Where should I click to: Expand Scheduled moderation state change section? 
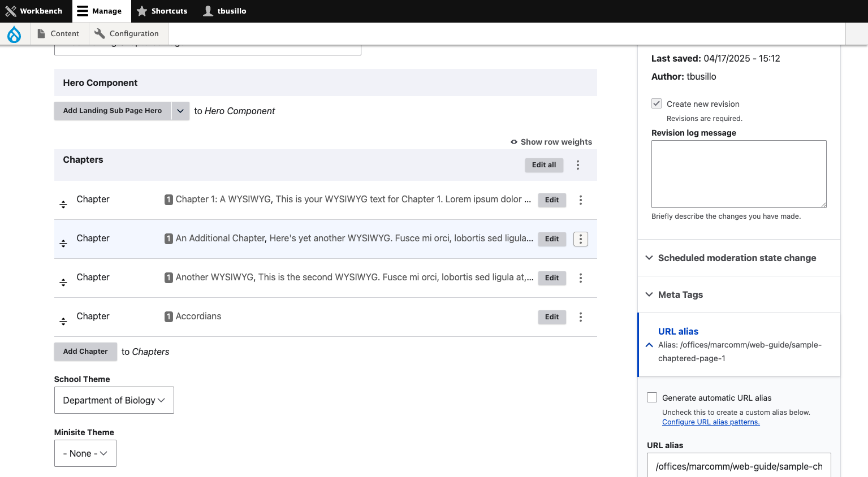[x=739, y=258]
